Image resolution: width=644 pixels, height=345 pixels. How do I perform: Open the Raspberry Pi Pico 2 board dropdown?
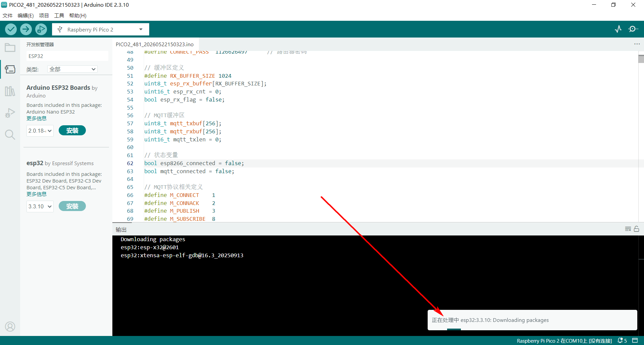[101, 29]
